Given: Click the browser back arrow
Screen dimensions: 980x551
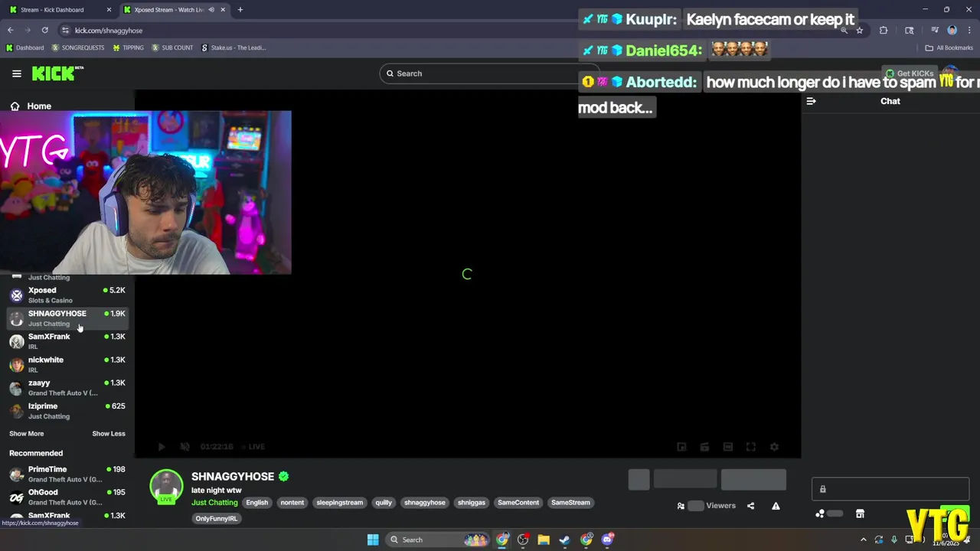Looking at the screenshot, I should pos(10,31).
